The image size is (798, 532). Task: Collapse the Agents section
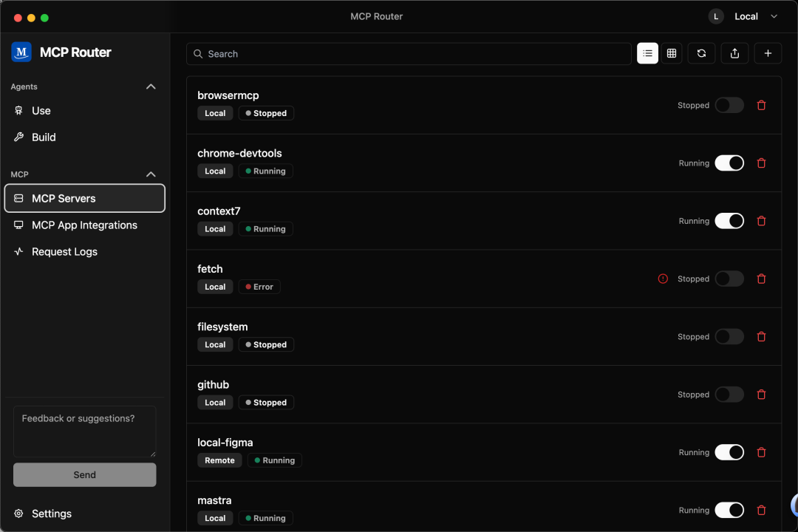tap(151, 86)
